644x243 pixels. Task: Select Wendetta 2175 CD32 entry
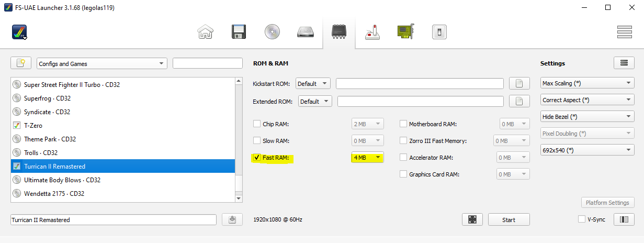pos(123,193)
